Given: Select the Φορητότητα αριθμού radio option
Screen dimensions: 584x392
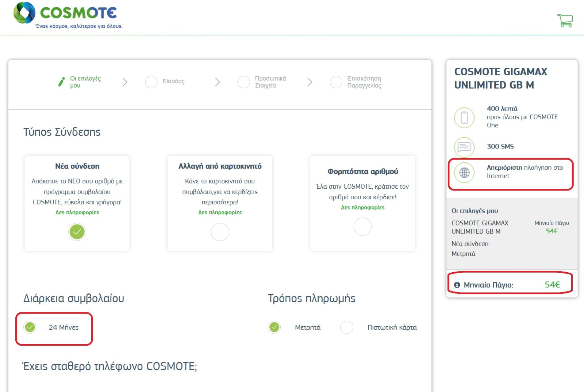Looking at the screenshot, I should pyautogui.click(x=362, y=227).
